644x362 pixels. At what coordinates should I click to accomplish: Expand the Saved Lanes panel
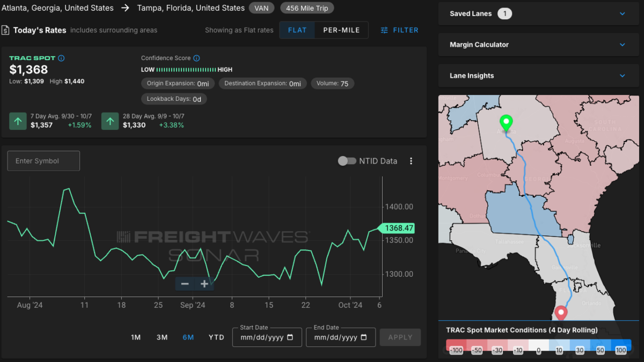tap(622, 14)
